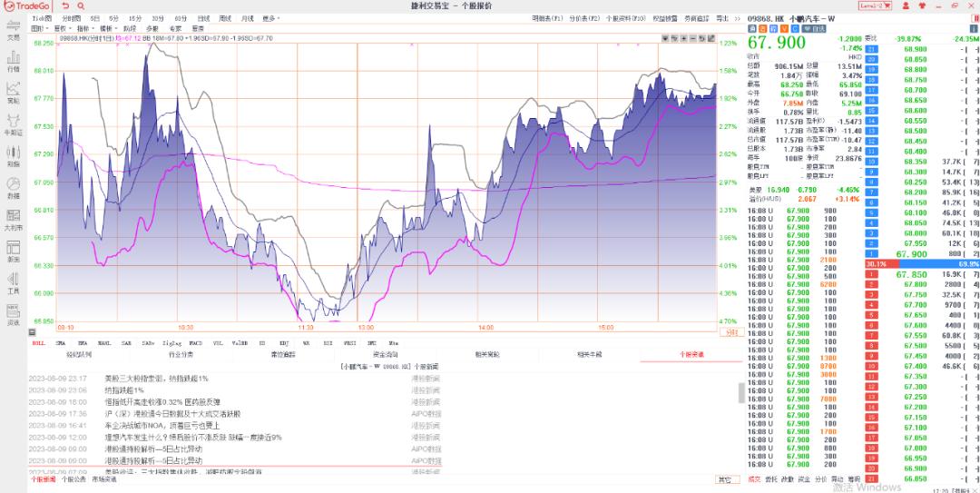Select the 月线 monthly chart
The image size is (980, 493).
pyautogui.click(x=247, y=19)
